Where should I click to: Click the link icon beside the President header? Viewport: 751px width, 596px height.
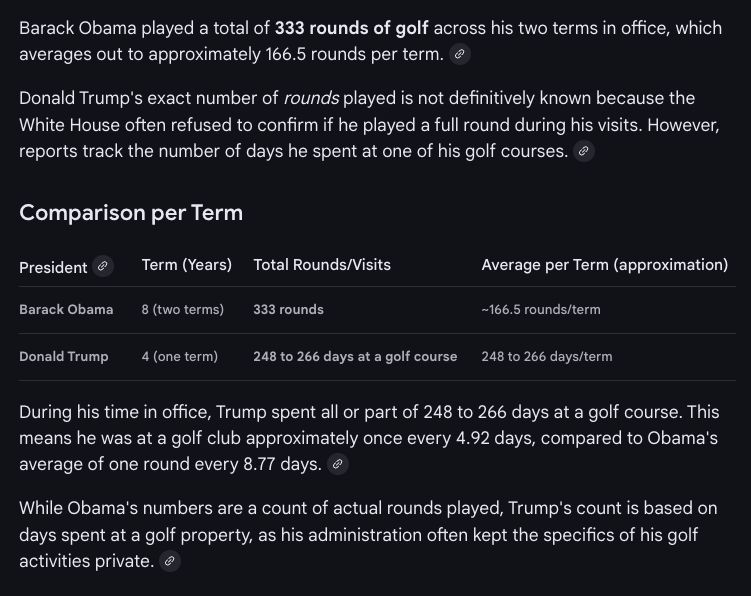tap(103, 266)
